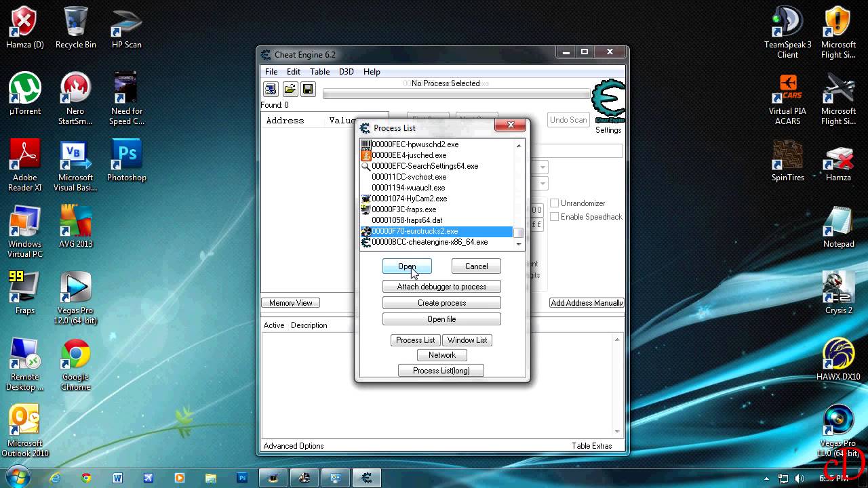Open the HP Scan desktop icon
Screen dimensions: 868x488
[127, 28]
